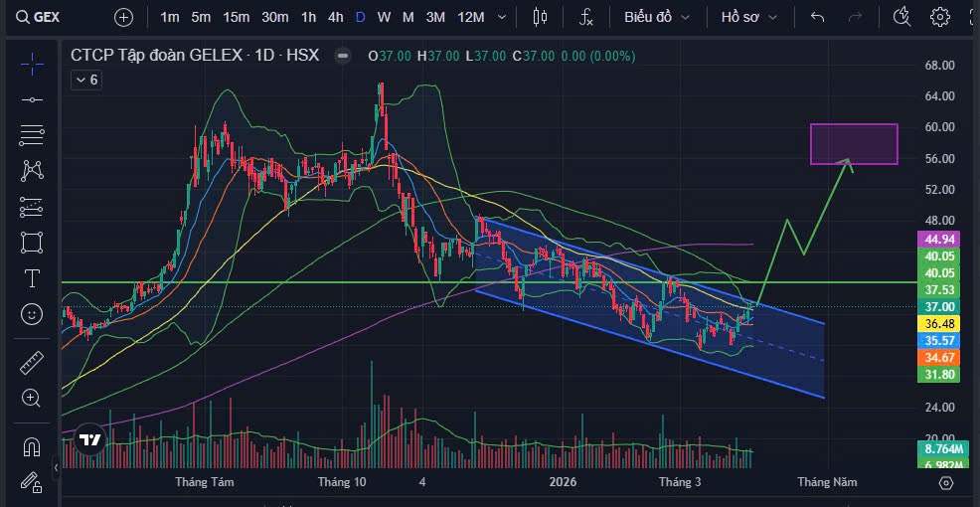The image size is (980, 507).
Task: Click the orange 34.67 price label
Action: (940, 358)
